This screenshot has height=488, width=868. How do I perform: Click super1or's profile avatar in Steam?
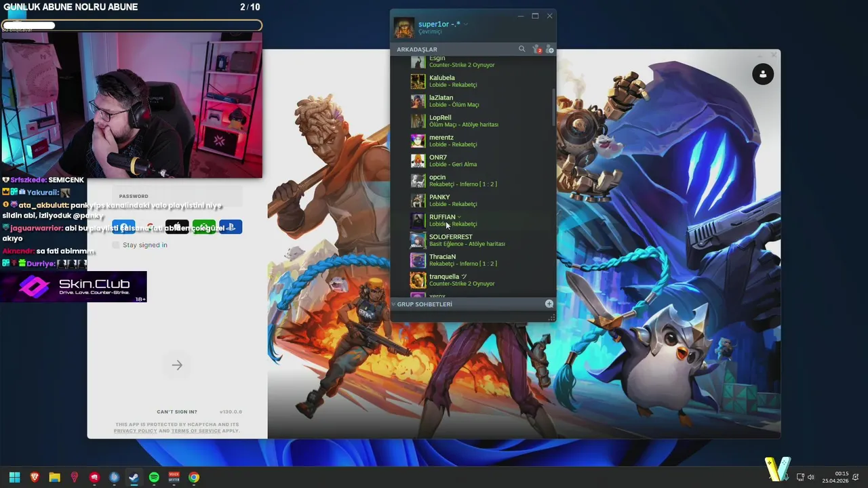pyautogui.click(x=404, y=28)
